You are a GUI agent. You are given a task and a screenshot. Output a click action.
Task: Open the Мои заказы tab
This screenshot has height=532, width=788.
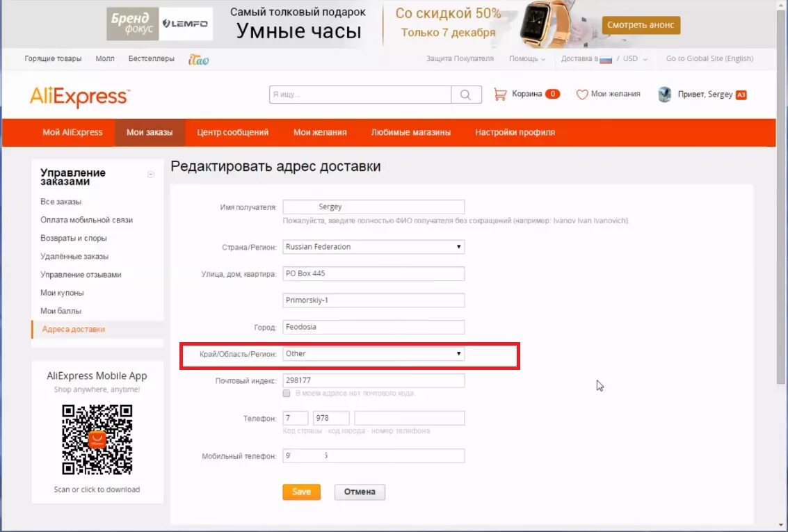pos(150,133)
